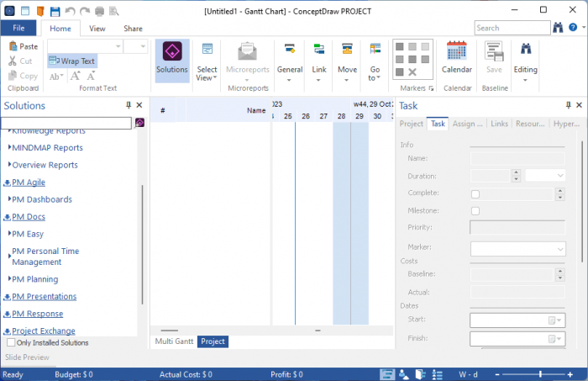This screenshot has height=381, width=588.
Task: Expand PM Dashboards tree item
Action: 10,199
